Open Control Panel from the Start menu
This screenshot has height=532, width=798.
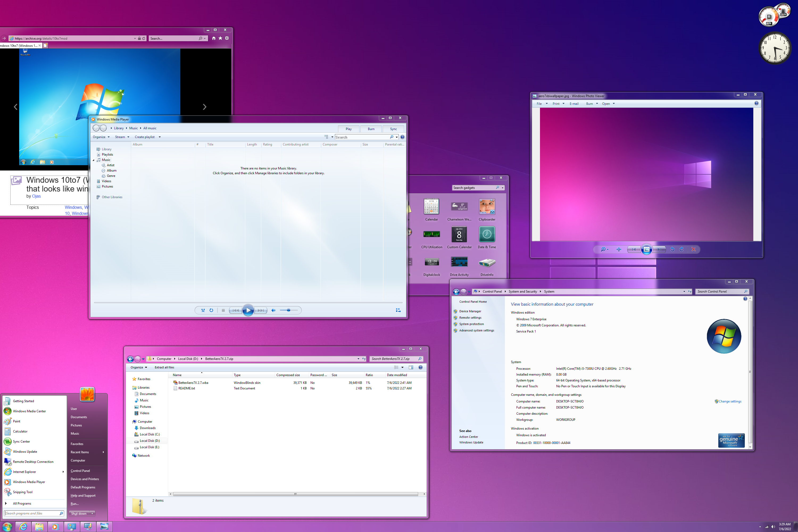[80, 471]
